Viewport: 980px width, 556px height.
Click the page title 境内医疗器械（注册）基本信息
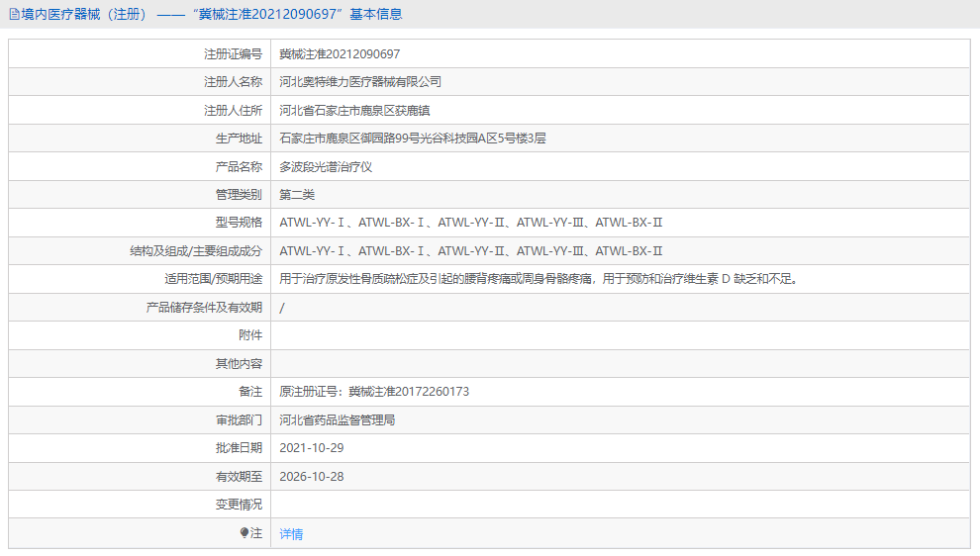(211, 15)
